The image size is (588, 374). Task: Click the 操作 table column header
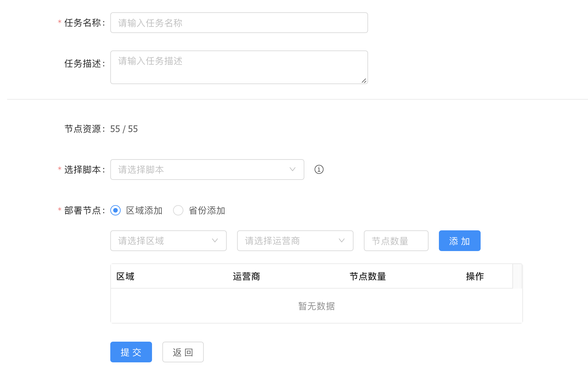(475, 276)
